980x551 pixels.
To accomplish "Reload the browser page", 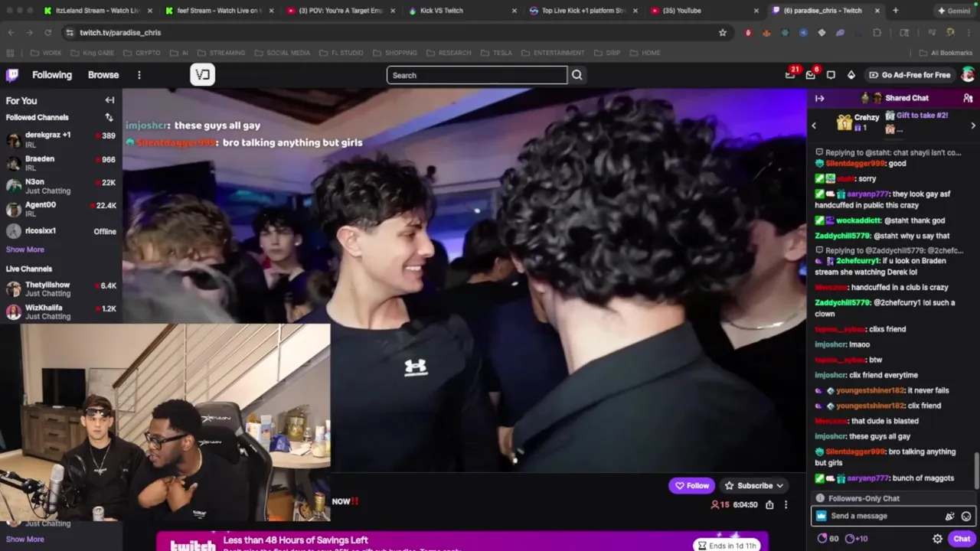I will tap(47, 33).
